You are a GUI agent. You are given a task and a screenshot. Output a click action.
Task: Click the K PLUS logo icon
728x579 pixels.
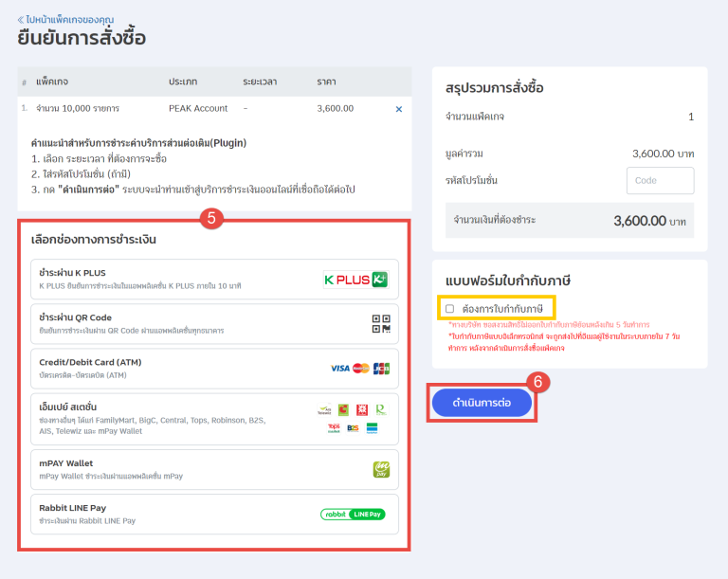tap(355, 280)
